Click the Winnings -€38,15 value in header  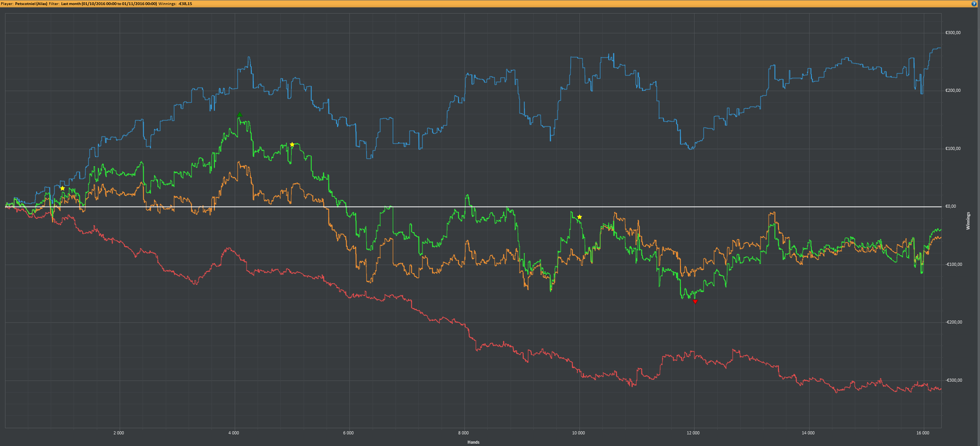pos(185,3)
